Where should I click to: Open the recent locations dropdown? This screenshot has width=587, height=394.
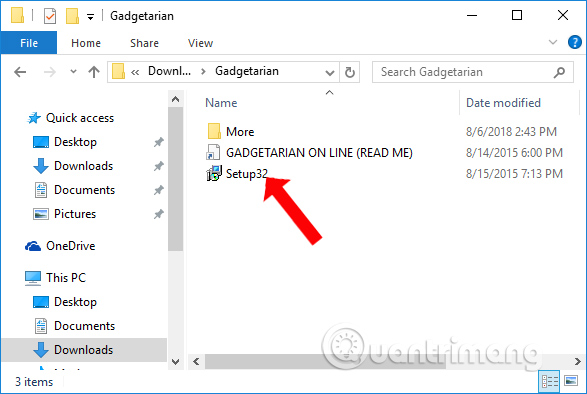(x=73, y=71)
